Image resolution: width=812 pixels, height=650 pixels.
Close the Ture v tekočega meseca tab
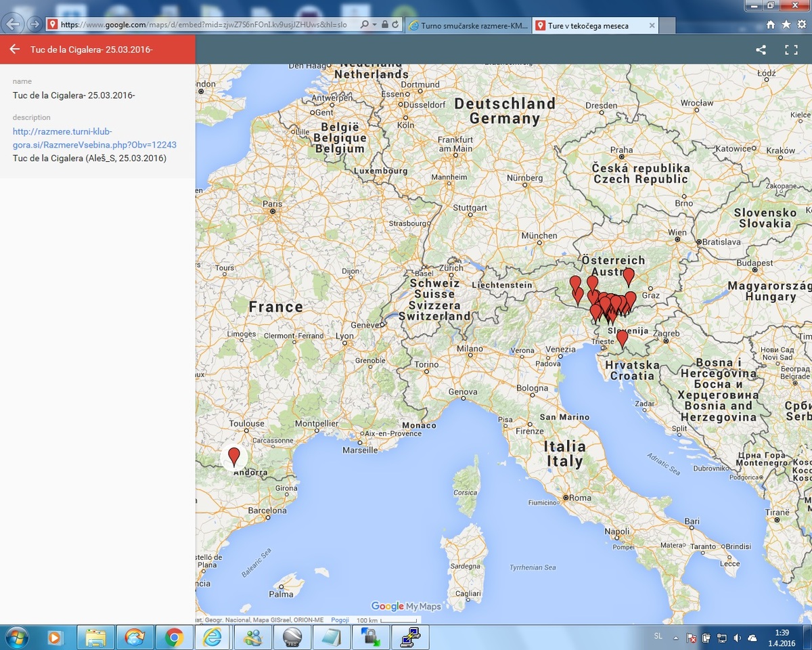coord(652,26)
